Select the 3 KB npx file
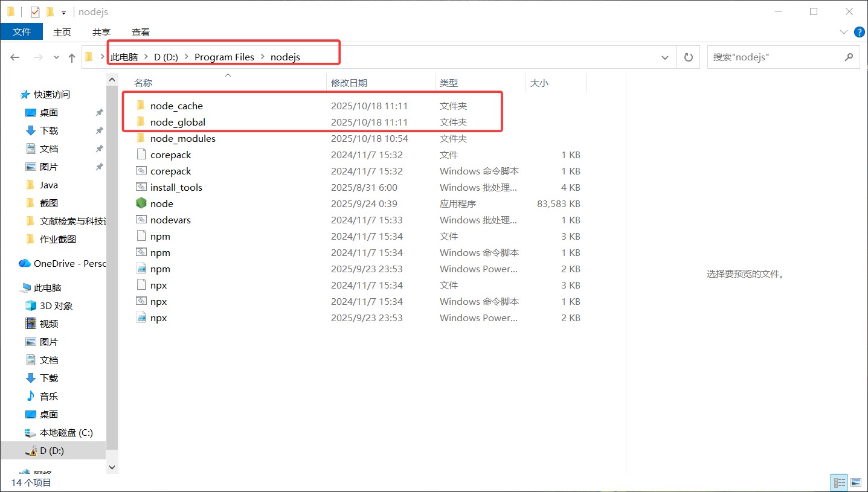Screen dimensions: 868x492 158,285
